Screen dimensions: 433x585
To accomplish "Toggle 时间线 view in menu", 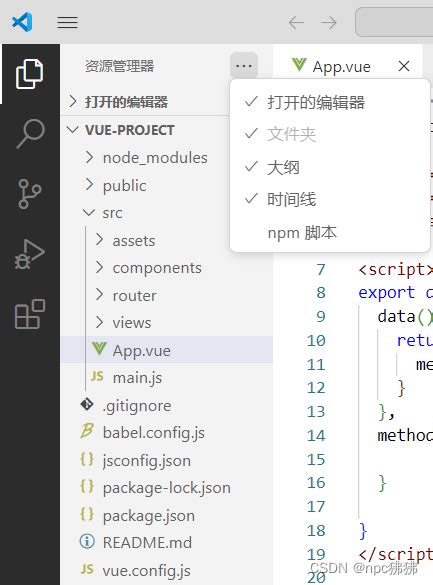I will (330, 199).
